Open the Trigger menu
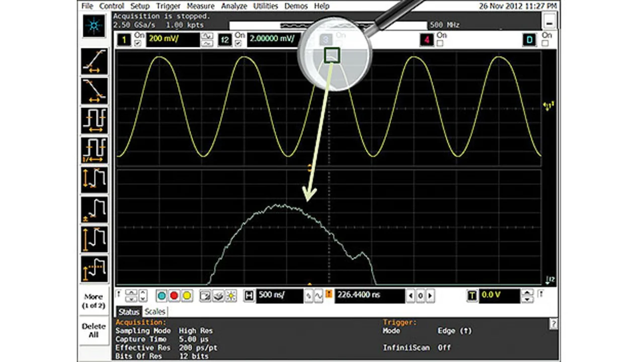 coord(168,6)
